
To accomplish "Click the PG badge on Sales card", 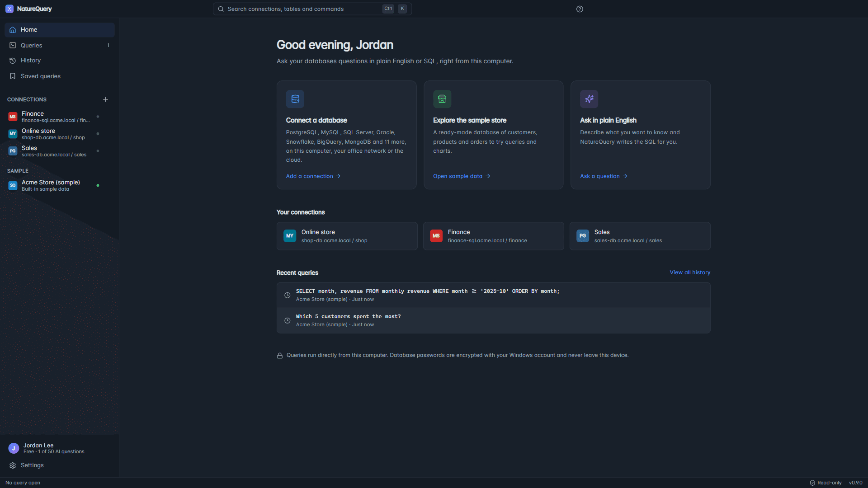I will [x=583, y=236].
